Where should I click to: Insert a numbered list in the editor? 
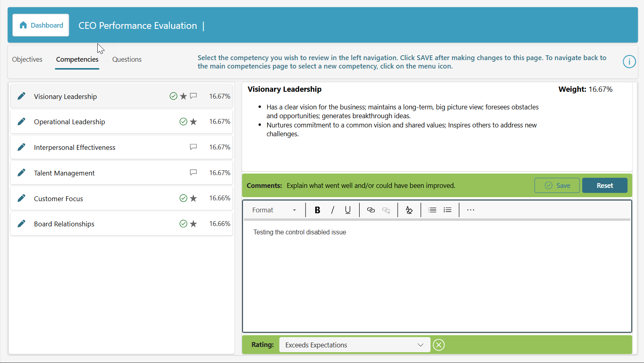coord(447,210)
